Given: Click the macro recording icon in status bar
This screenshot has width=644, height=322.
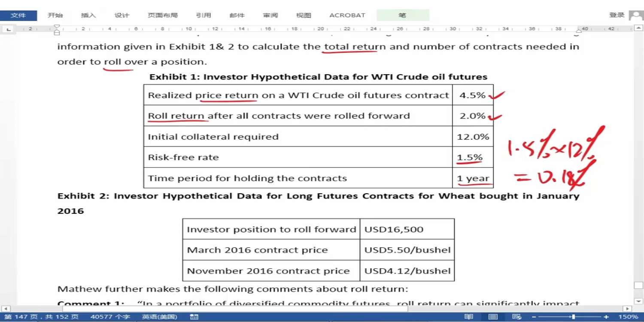Looking at the screenshot, I should point(194,317).
